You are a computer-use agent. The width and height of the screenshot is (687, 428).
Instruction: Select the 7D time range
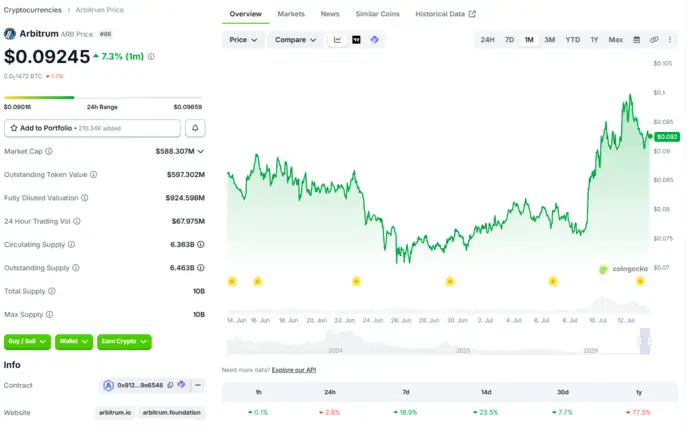509,40
